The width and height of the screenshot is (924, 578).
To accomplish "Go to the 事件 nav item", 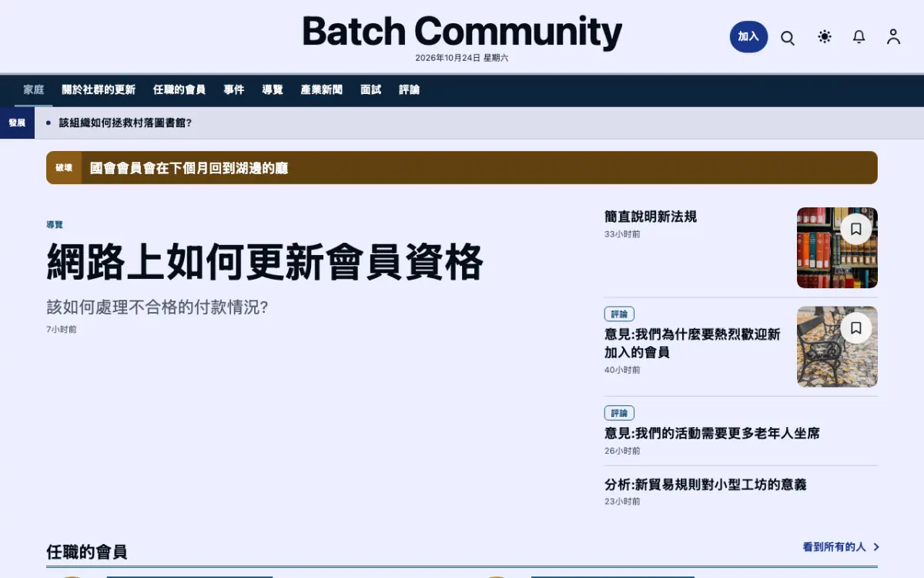I will [234, 90].
